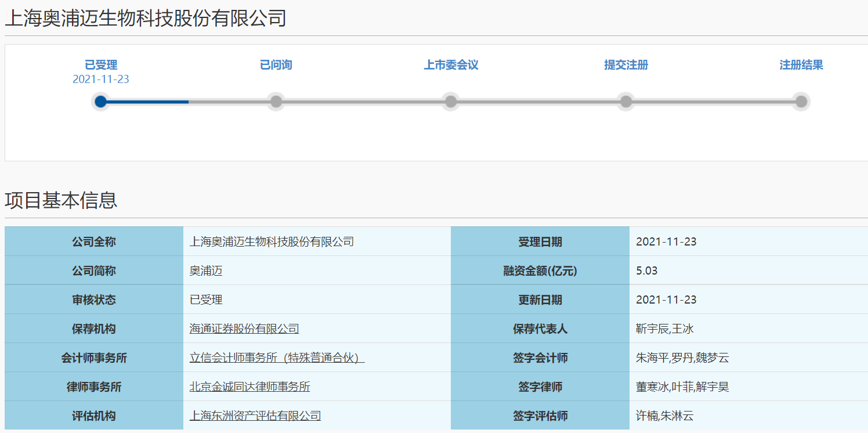
Task: Click the 奥浦迈 short name value
Action: 206,271
